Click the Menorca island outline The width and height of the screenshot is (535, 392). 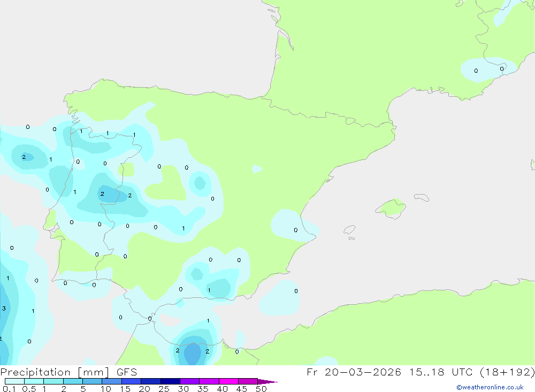point(422,197)
